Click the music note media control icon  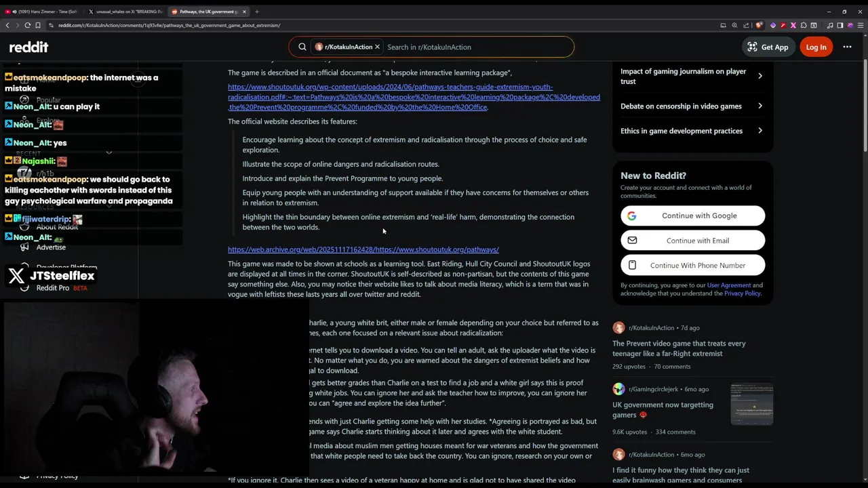tap(830, 25)
